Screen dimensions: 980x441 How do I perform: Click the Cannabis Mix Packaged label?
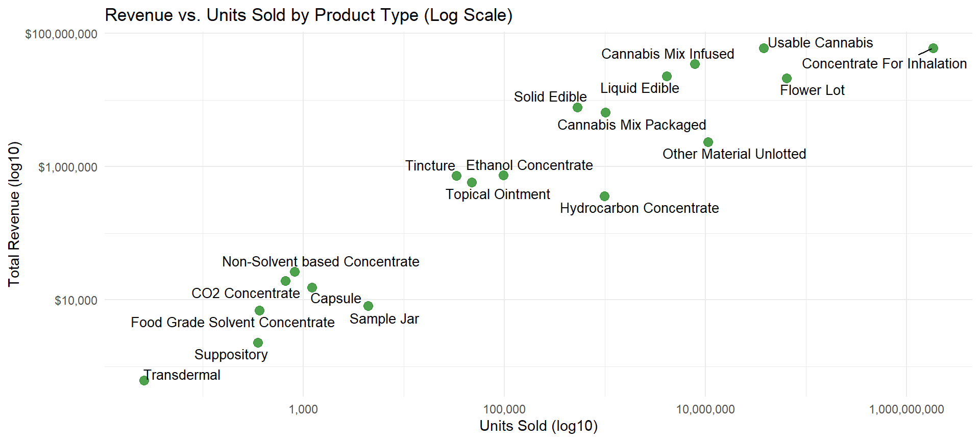pos(631,125)
